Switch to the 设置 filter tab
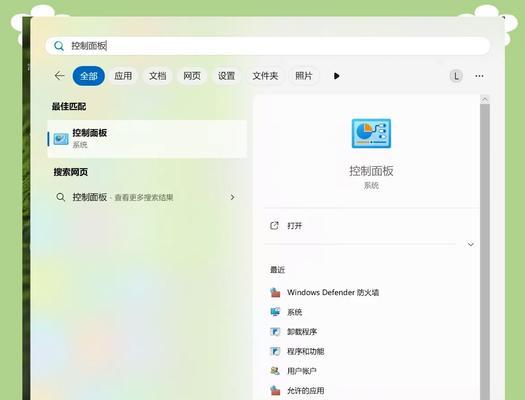This screenshot has height=400, width=525. [226, 76]
